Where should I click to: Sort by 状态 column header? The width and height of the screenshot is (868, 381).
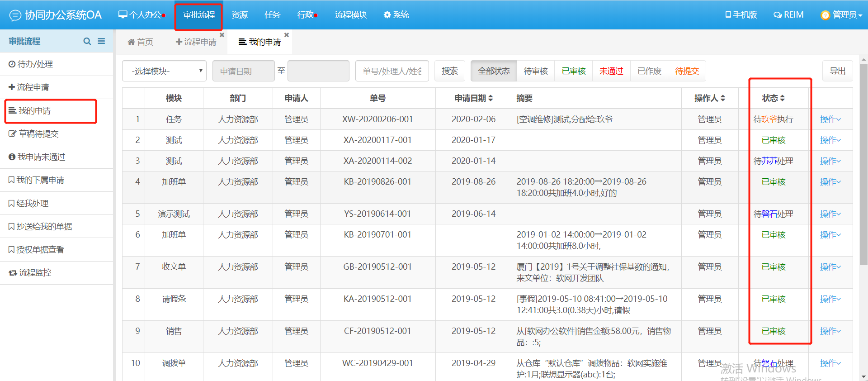pyautogui.click(x=774, y=98)
